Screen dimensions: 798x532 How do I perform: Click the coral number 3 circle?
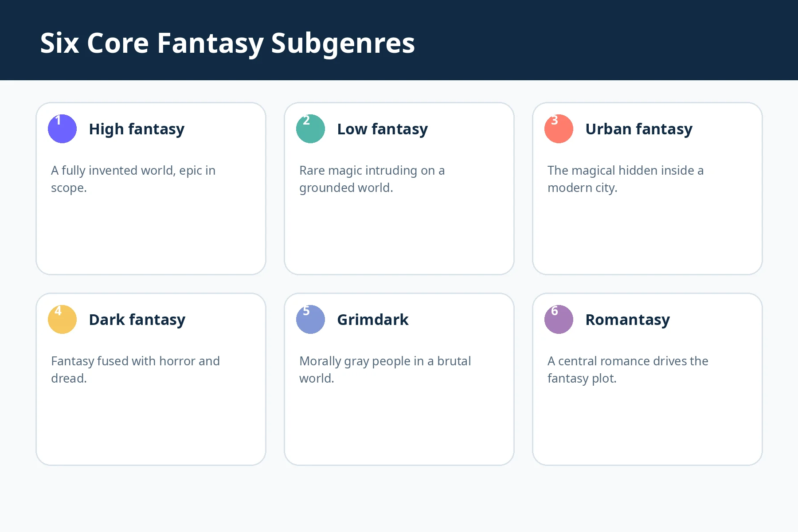[559, 129]
